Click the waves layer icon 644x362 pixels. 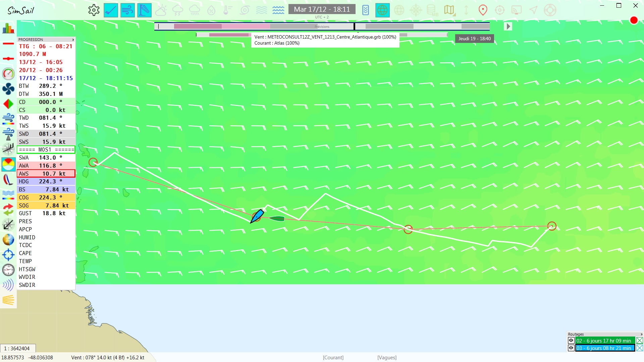coord(278,10)
